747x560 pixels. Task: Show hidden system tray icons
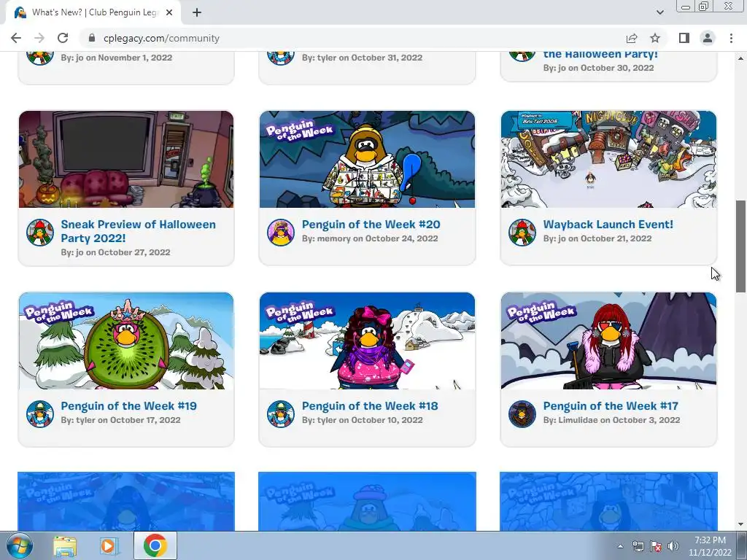tap(620, 546)
